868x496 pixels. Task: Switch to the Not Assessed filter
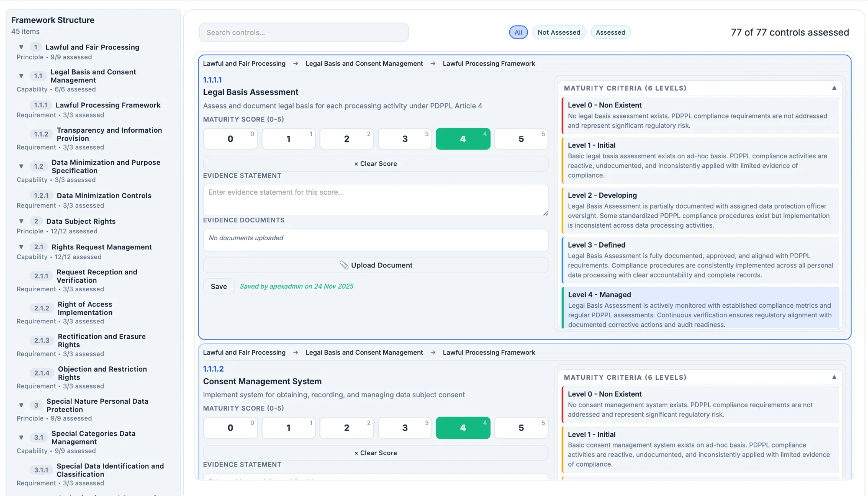[x=559, y=32]
